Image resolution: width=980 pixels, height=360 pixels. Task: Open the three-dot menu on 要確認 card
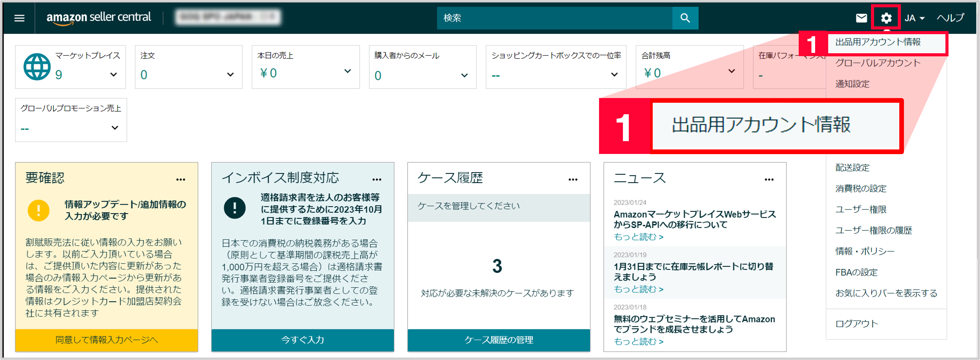coord(181,179)
